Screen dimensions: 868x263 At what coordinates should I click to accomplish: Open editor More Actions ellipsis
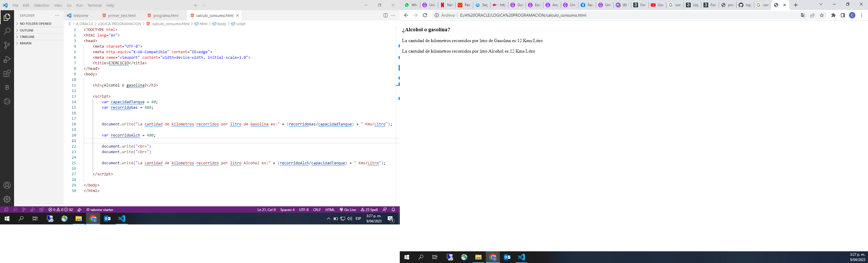click(393, 15)
